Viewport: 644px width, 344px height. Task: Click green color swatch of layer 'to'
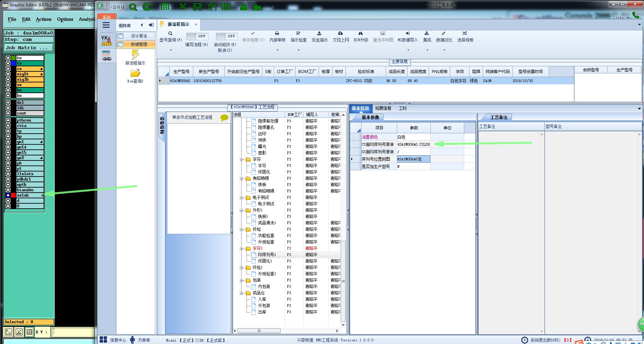coord(13,58)
